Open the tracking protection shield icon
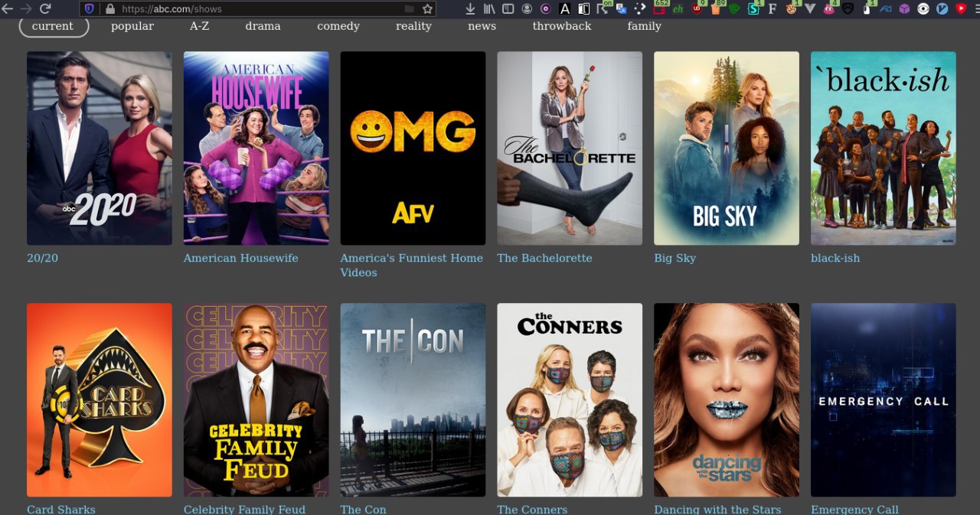The height and width of the screenshot is (515, 980). click(x=90, y=9)
